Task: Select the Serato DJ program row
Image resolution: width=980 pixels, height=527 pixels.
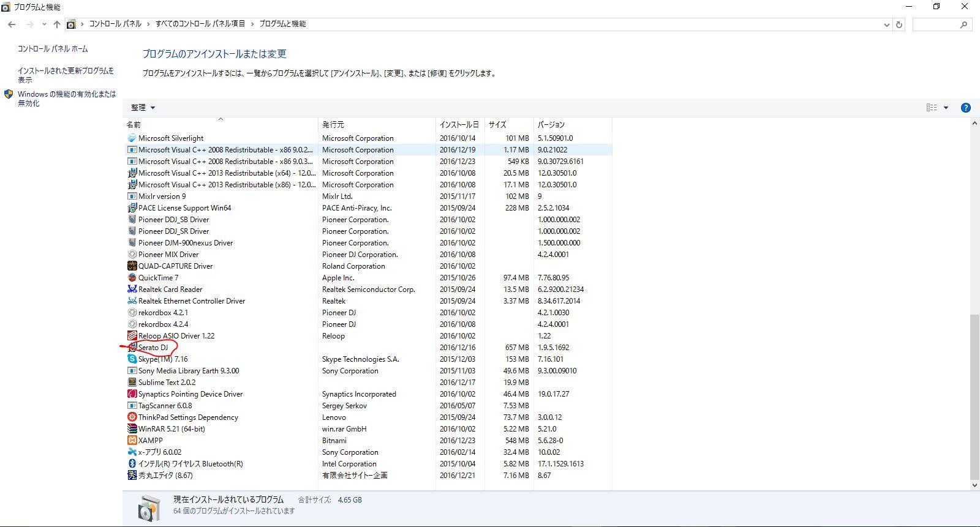Action: point(369,348)
